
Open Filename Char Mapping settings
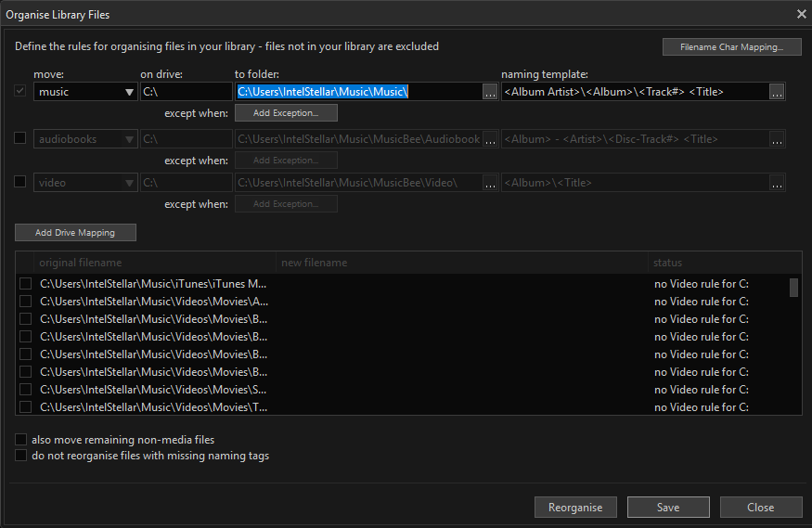pos(731,47)
